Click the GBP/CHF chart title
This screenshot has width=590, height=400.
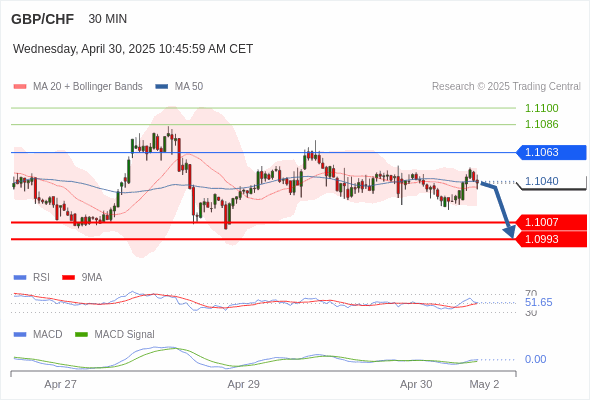tap(43, 19)
